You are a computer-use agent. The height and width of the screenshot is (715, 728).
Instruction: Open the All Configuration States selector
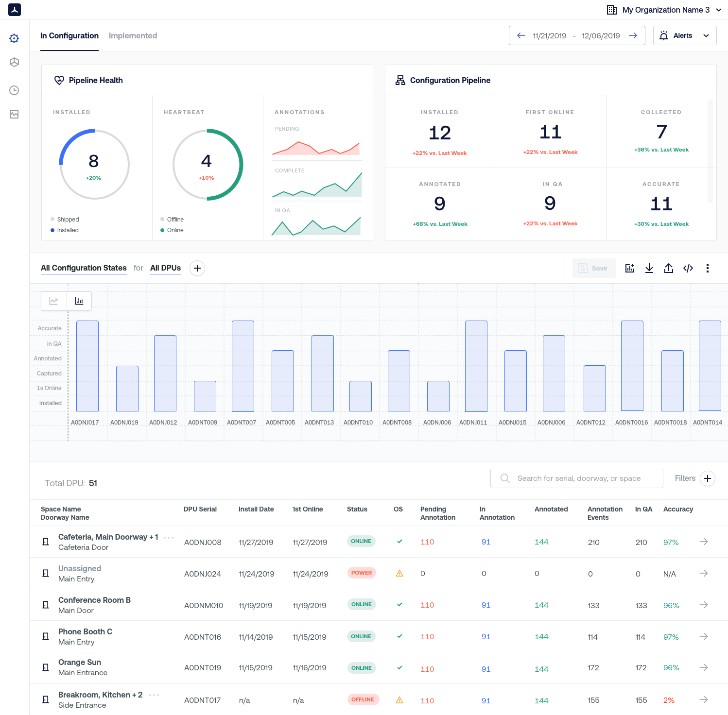[84, 268]
